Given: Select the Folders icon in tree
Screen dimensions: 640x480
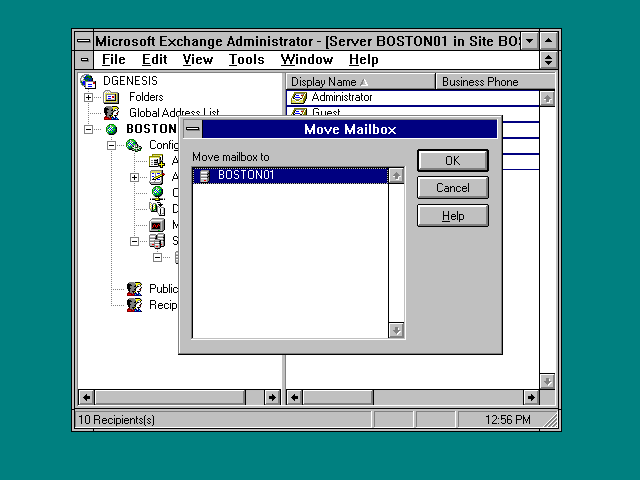Looking at the screenshot, I should (x=111, y=97).
